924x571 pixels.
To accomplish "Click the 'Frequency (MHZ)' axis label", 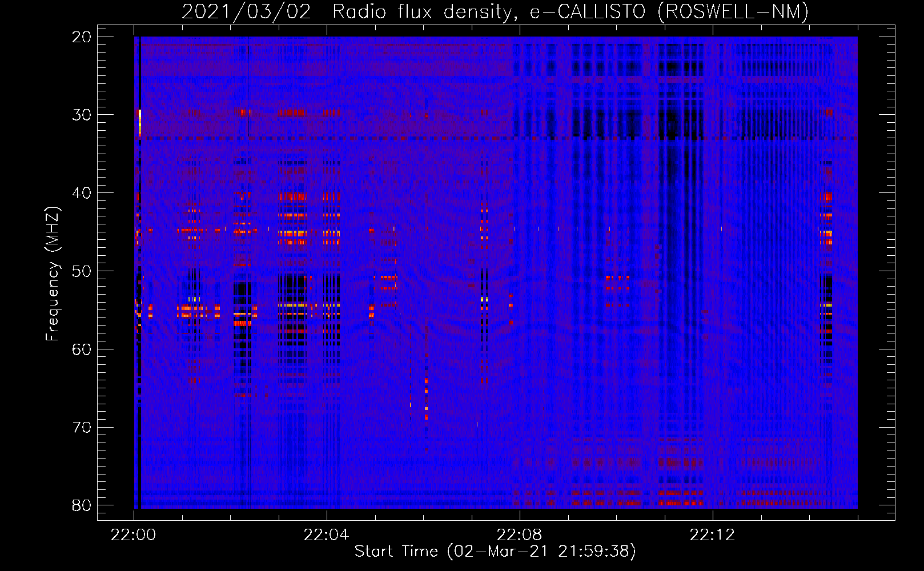I will (x=53, y=274).
